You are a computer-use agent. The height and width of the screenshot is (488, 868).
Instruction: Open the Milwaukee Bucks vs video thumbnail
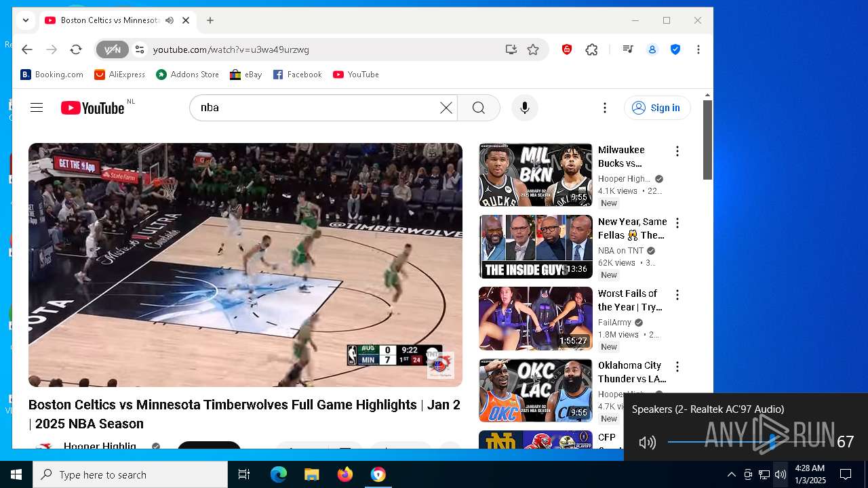[x=536, y=175]
